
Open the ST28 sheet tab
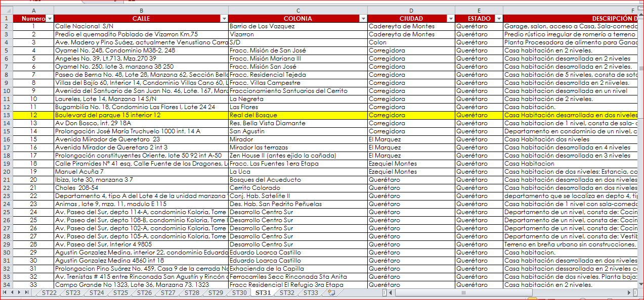(192, 292)
